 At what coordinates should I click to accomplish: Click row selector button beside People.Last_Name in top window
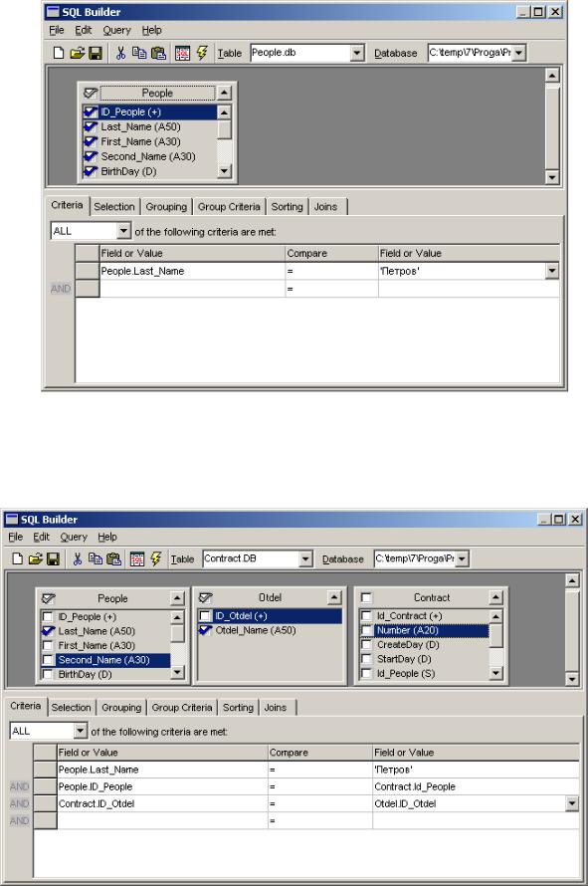click(x=87, y=271)
